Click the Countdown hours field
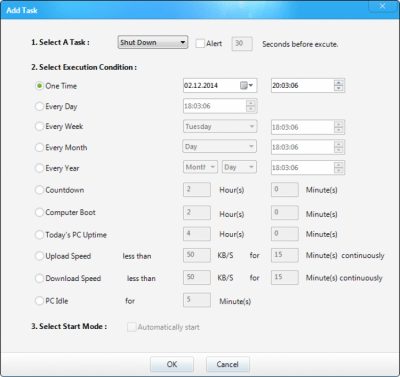The width and height of the screenshot is (400, 377). point(197,189)
